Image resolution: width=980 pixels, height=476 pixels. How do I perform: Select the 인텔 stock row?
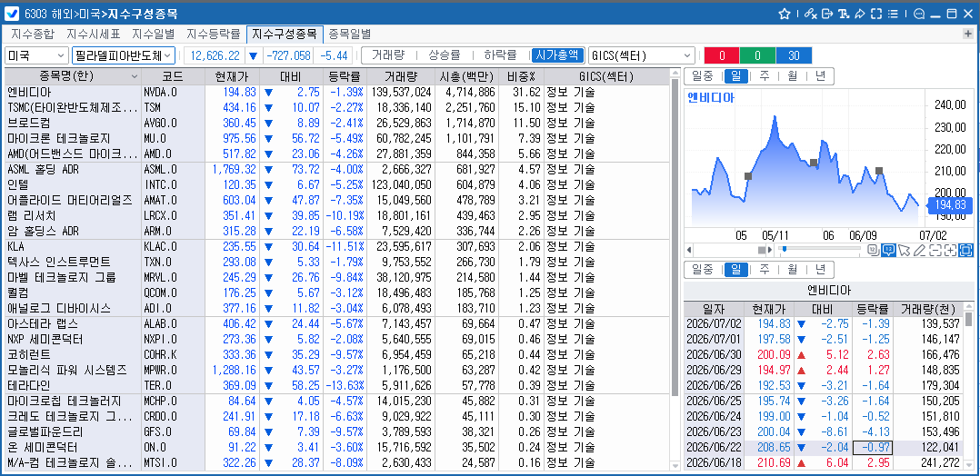click(336, 185)
